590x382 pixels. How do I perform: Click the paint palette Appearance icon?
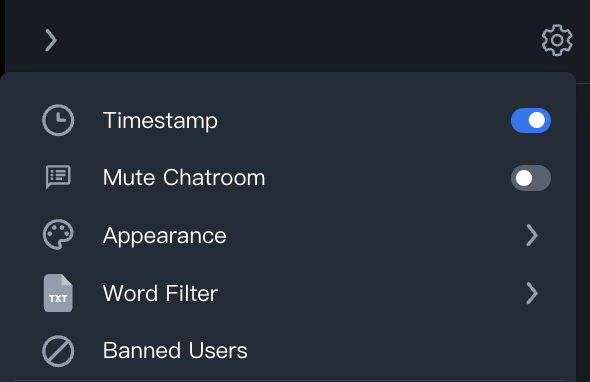(x=58, y=235)
